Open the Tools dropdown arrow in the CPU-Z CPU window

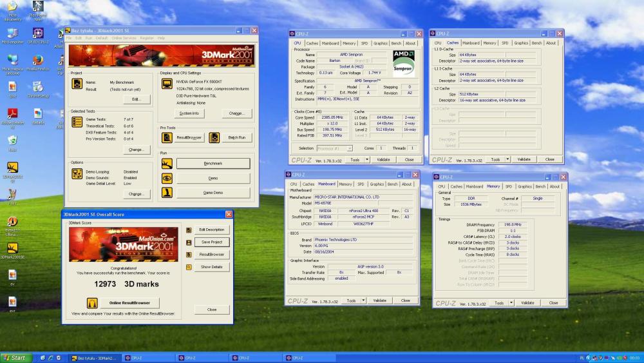[x=367, y=159]
